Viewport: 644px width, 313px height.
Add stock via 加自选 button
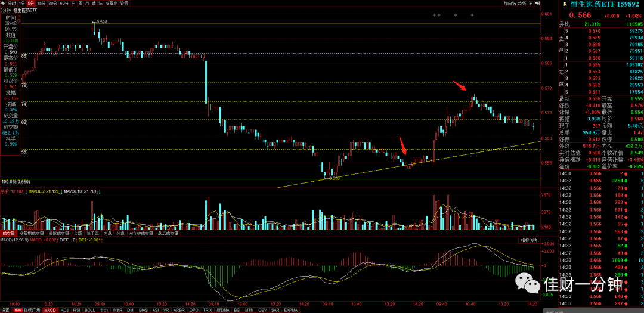510,4
